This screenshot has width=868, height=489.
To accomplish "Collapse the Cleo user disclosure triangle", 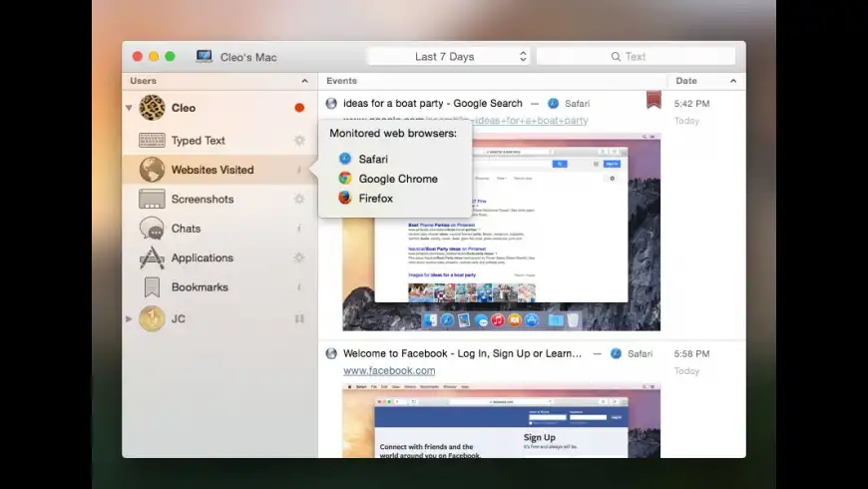I will pyautogui.click(x=129, y=108).
